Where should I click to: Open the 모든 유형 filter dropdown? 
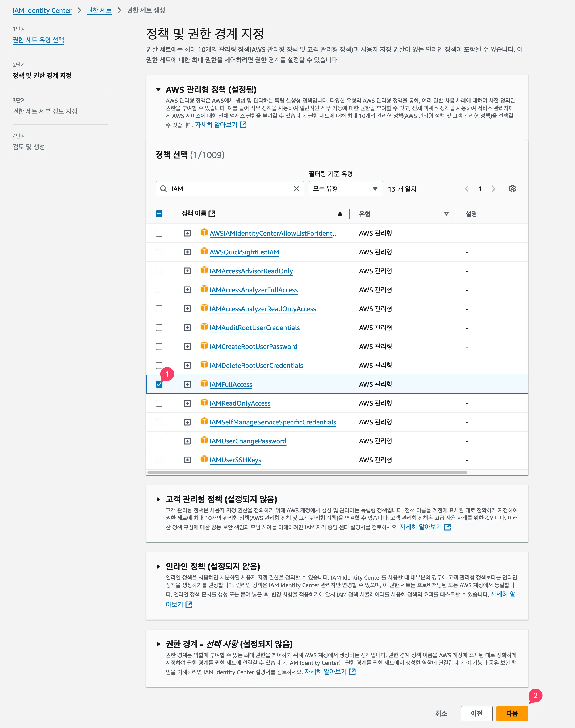(x=345, y=189)
